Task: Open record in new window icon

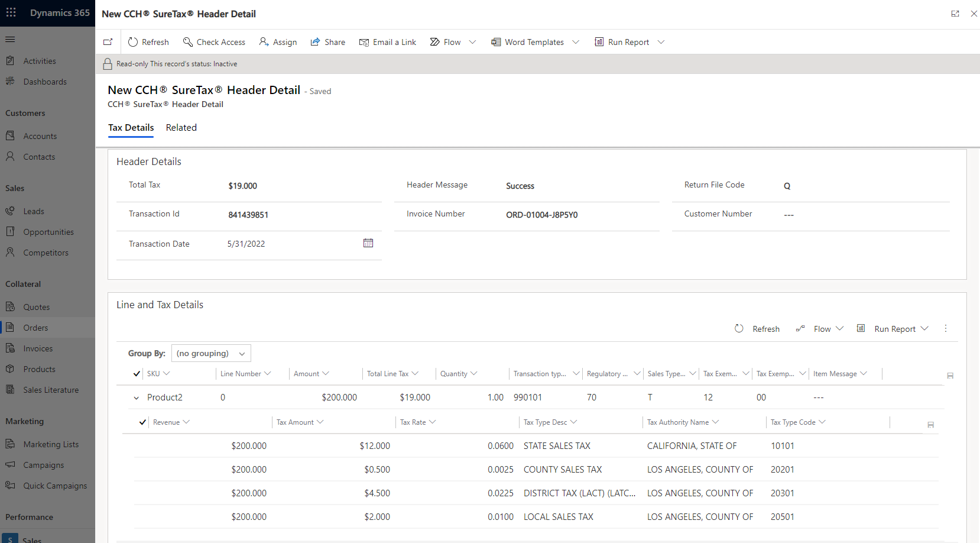Action: (x=108, y=42)
